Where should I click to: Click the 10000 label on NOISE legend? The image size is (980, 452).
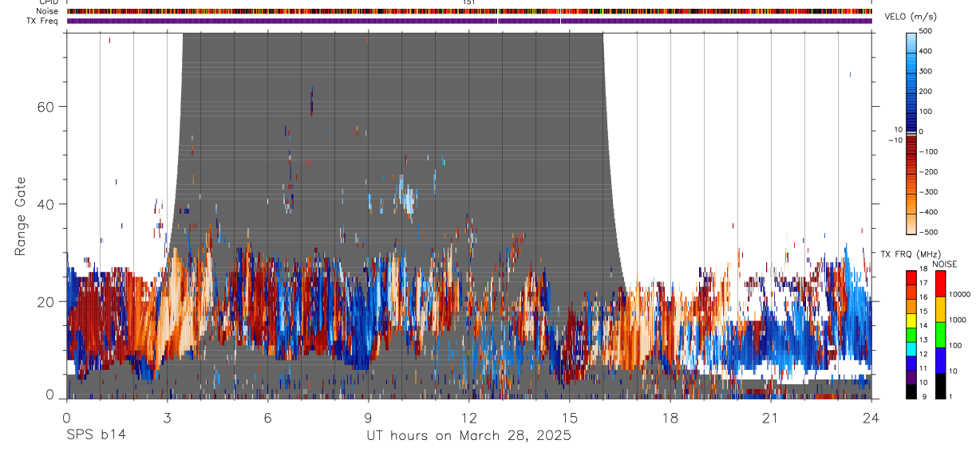[958, 294]
